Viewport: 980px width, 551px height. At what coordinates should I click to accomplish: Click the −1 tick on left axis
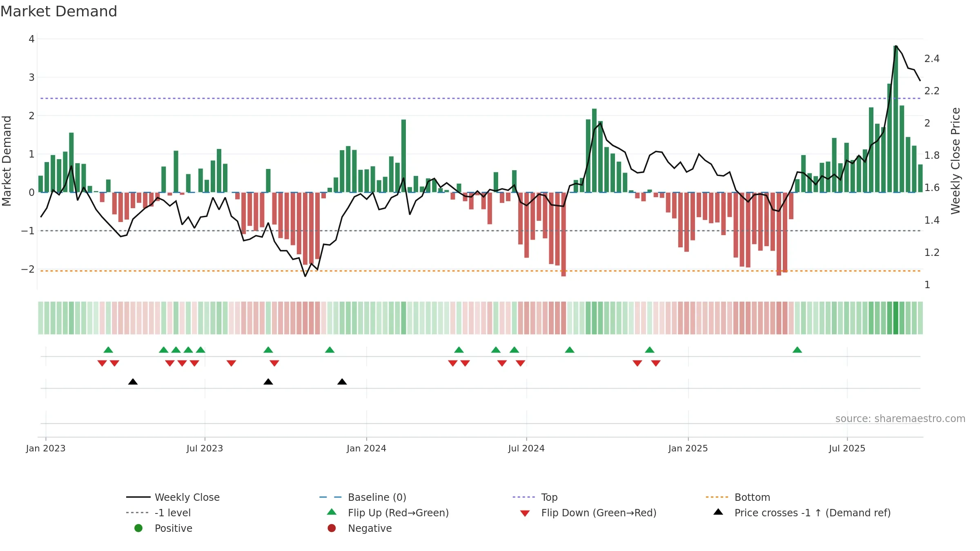click(28, 231)
